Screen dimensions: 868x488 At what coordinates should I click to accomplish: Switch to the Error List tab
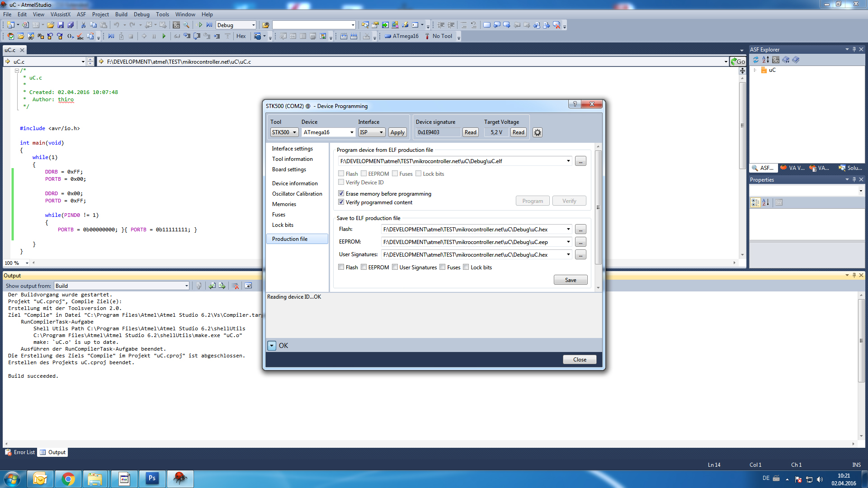click(x=20, y=452)
